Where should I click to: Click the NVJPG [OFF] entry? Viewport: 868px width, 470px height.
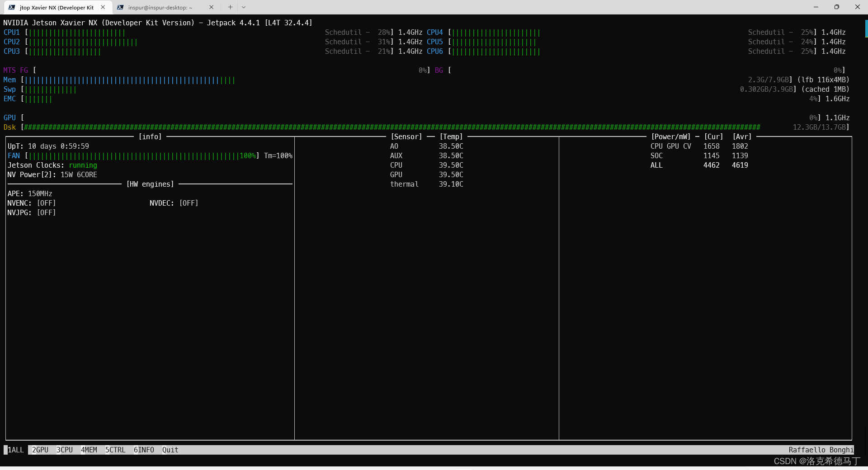[32, 213]
